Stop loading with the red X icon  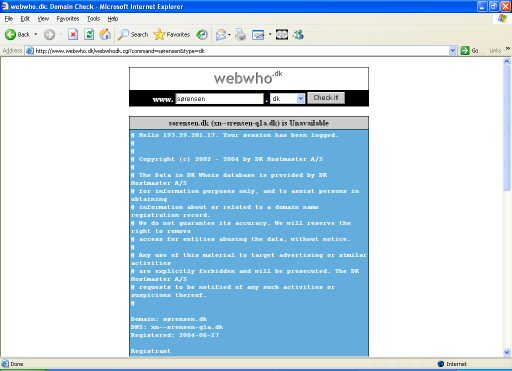(x=73, y=34)
